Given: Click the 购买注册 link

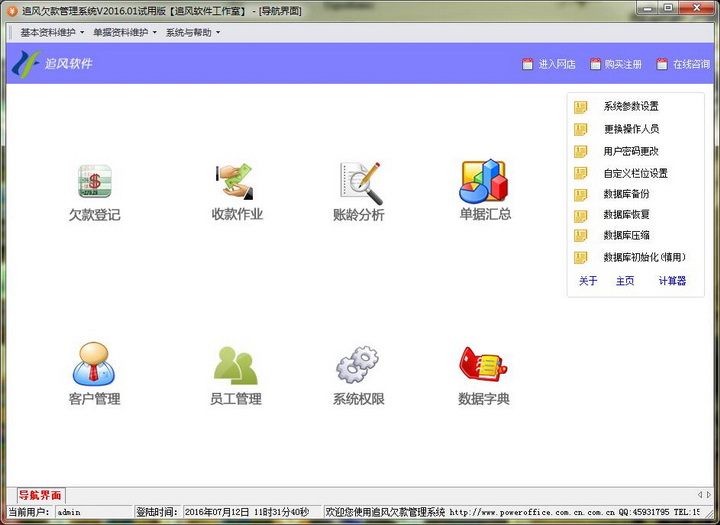Looking at the screenshot, I should (x=623, y=64).
